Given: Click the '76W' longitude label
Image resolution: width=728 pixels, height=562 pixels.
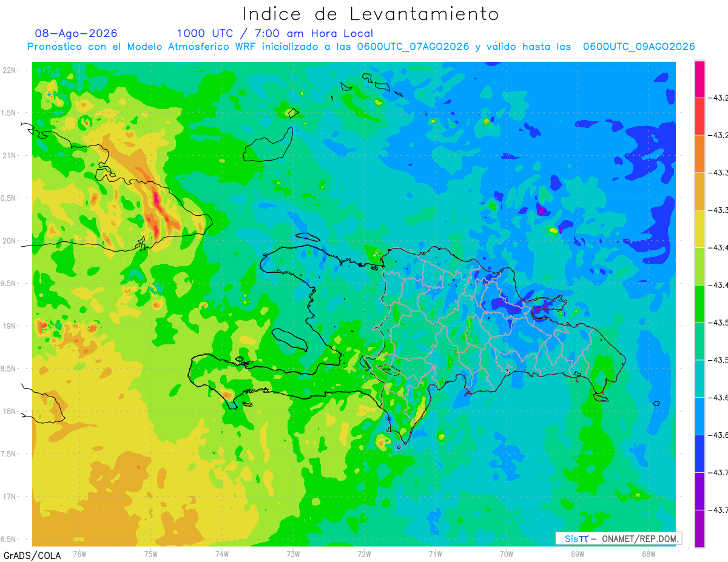Looking at the screenshot, I should [79, 554].
